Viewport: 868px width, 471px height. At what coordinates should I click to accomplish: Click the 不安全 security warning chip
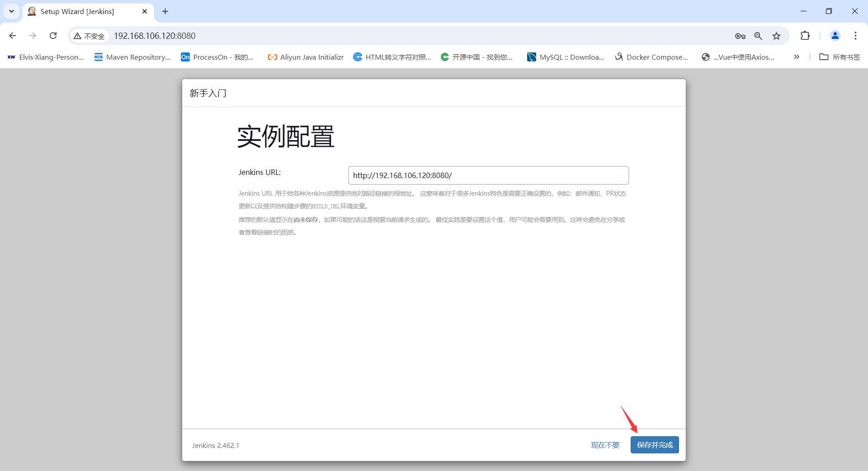90,36
